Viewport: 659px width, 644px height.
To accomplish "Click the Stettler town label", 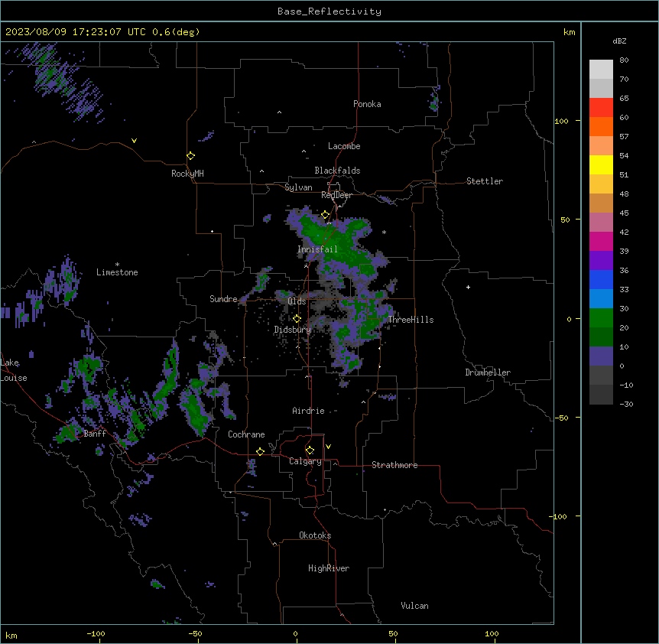I will 485,181.
